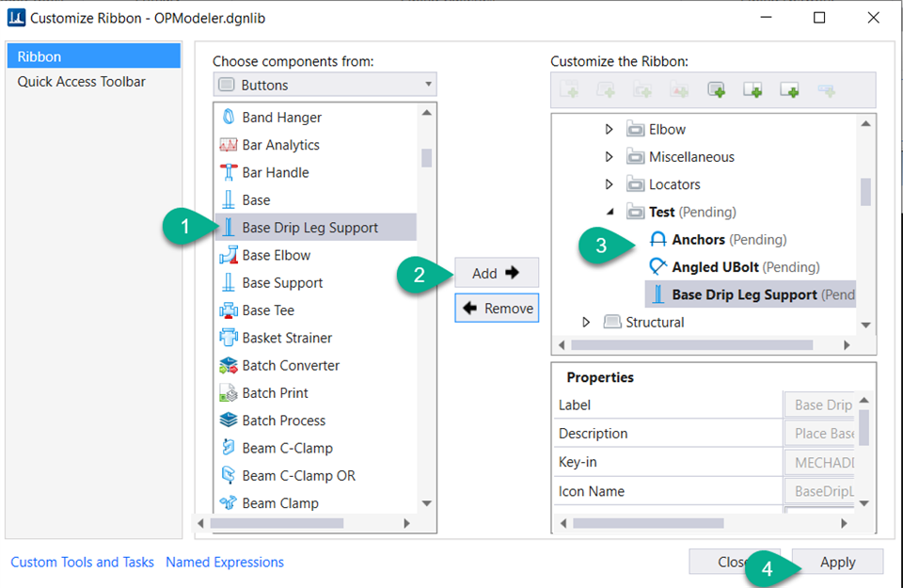The image size is (903, 588).
Task: Open the Named Expressions link
Action: 225,562
